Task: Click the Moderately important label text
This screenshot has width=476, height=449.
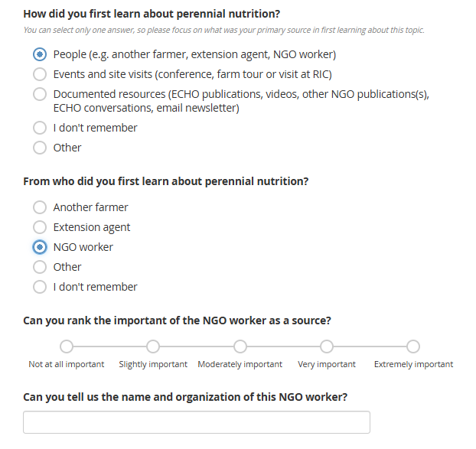Action: 240,364
